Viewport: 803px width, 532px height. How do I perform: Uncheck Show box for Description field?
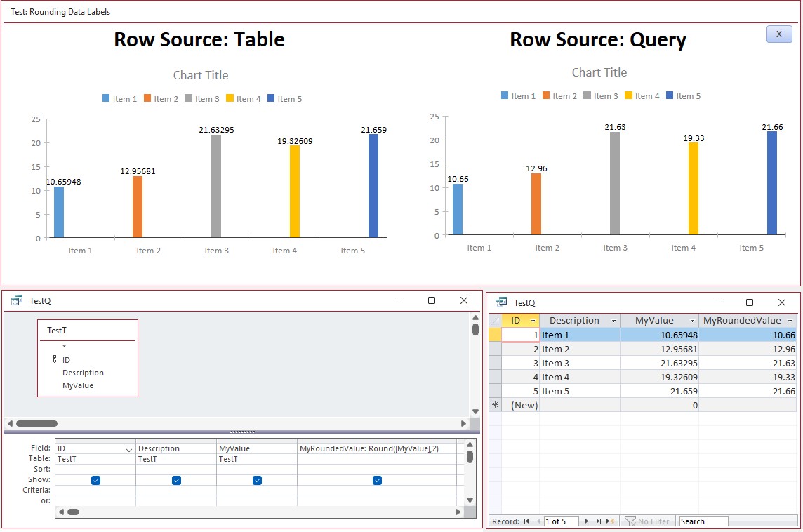176,480
